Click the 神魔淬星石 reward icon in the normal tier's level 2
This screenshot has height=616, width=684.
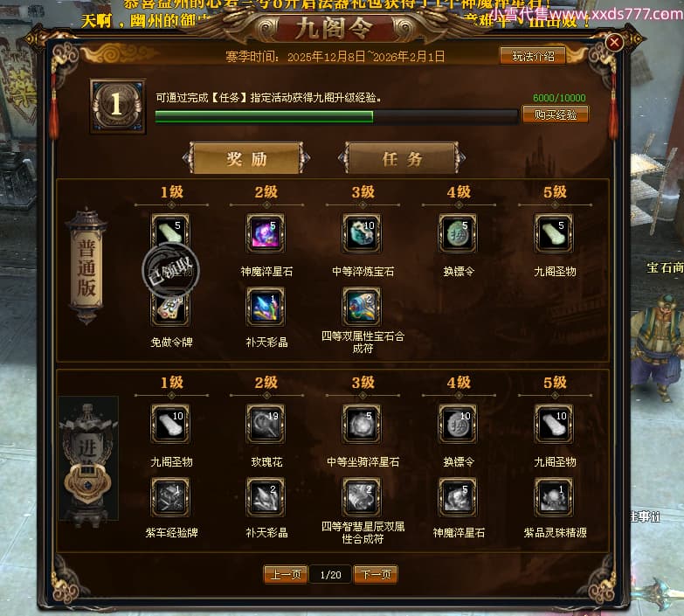click(x=266, y=233)
